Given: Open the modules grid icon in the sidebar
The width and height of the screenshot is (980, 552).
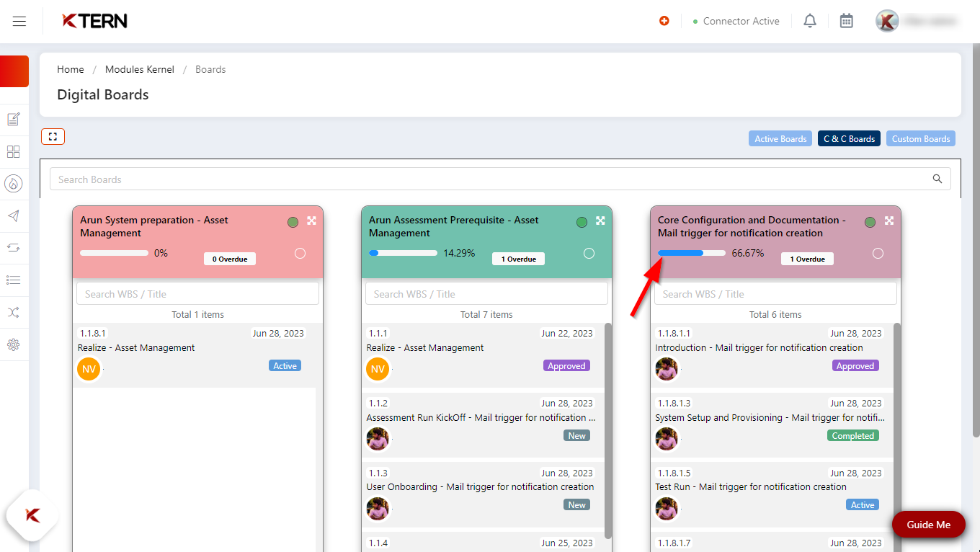Looking at the screenshot, I should click(14, 151).
